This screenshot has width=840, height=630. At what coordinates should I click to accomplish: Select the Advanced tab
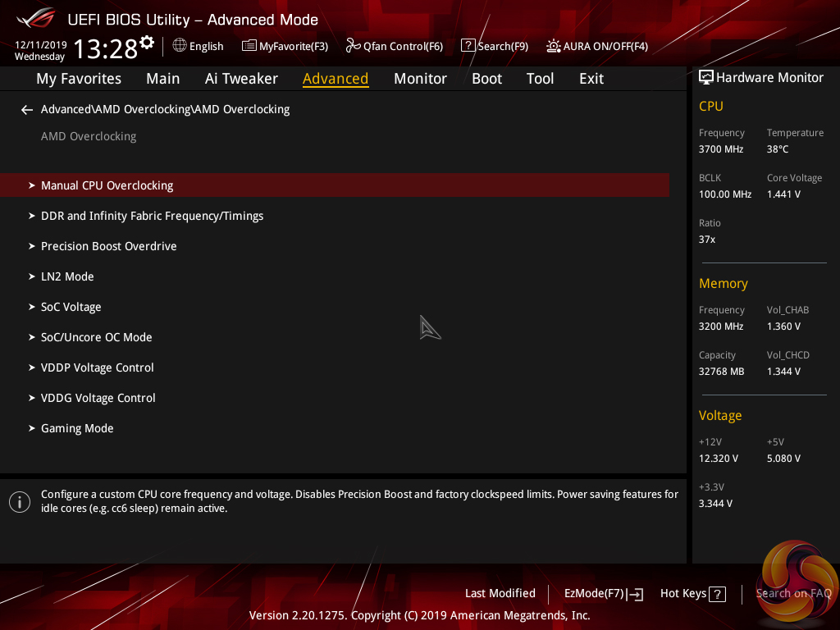coord(336,79)
